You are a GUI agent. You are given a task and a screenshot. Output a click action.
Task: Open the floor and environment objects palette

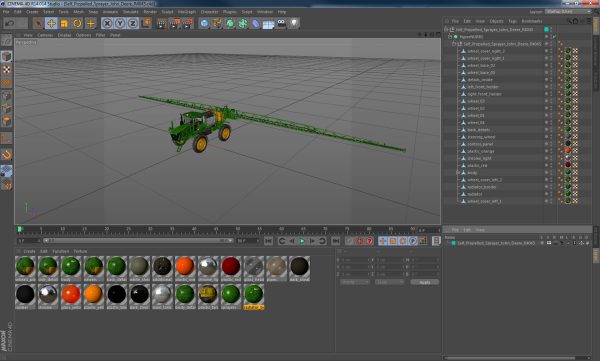[268, 24]
